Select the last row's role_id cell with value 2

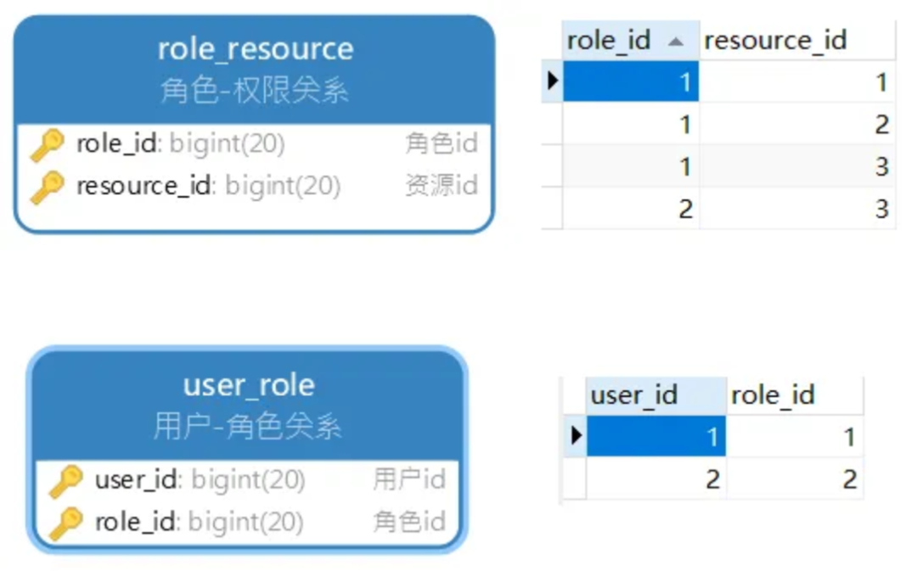point(631,208)
